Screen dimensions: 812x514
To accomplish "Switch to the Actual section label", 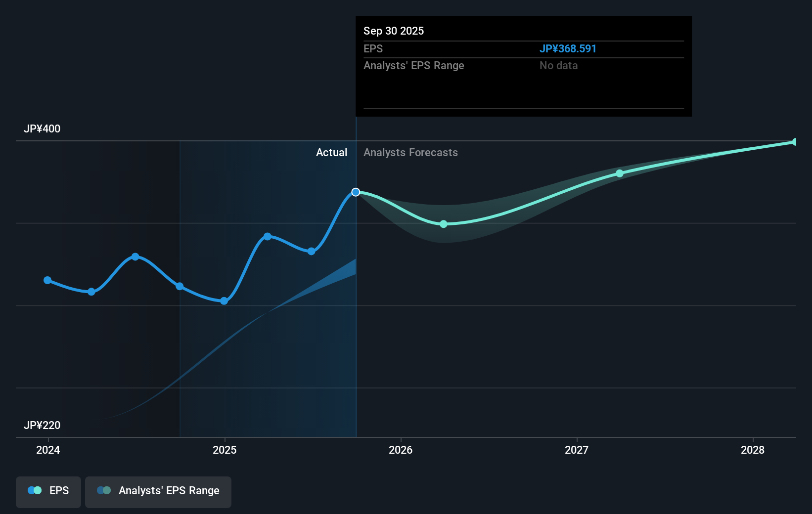I will click(x=331, y=153).
